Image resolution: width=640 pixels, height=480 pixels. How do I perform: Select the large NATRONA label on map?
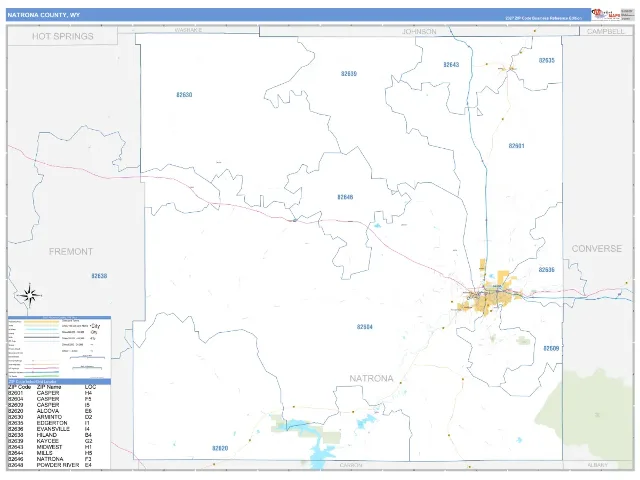[371, 378]
